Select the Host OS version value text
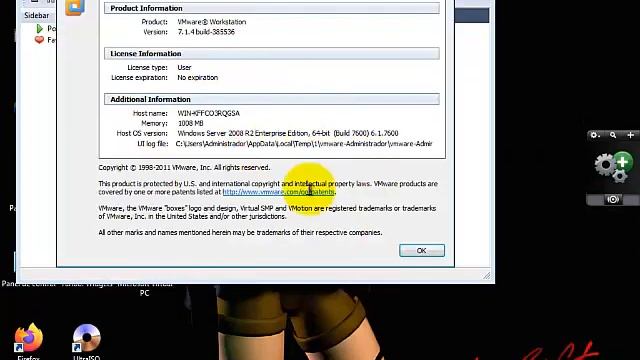 (x=288, y=133)
